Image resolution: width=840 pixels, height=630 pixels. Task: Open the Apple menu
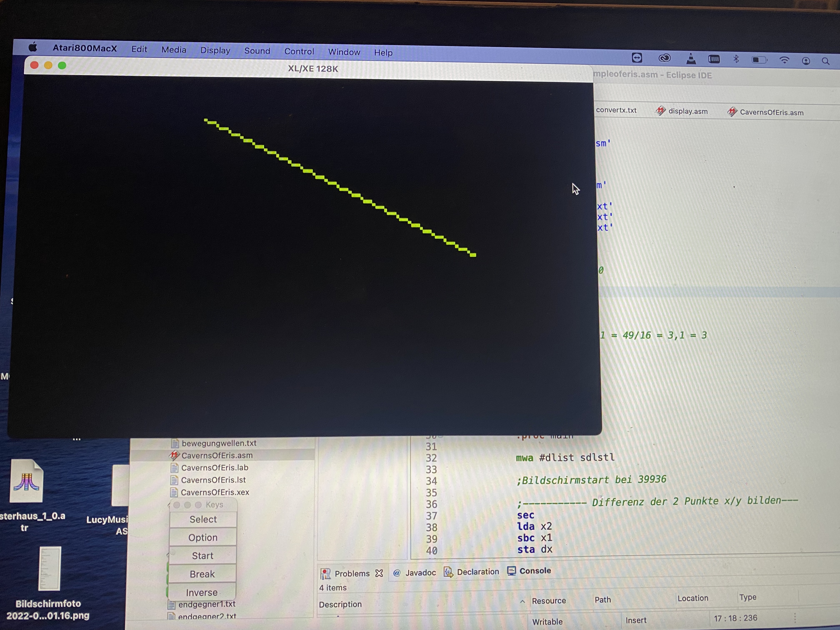coord(33,47)
